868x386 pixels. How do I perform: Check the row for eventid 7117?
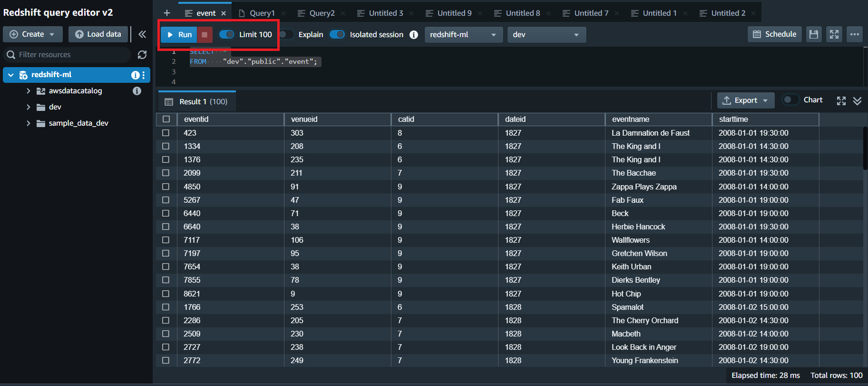pos(166,240)
